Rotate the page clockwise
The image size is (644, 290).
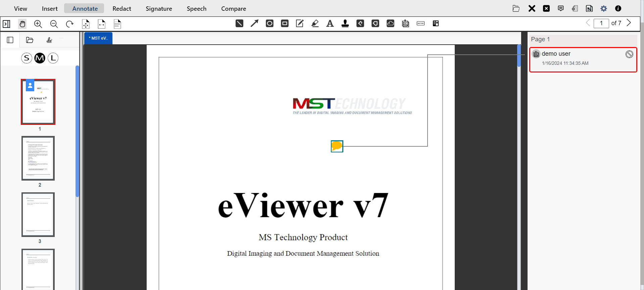point(69,24)
